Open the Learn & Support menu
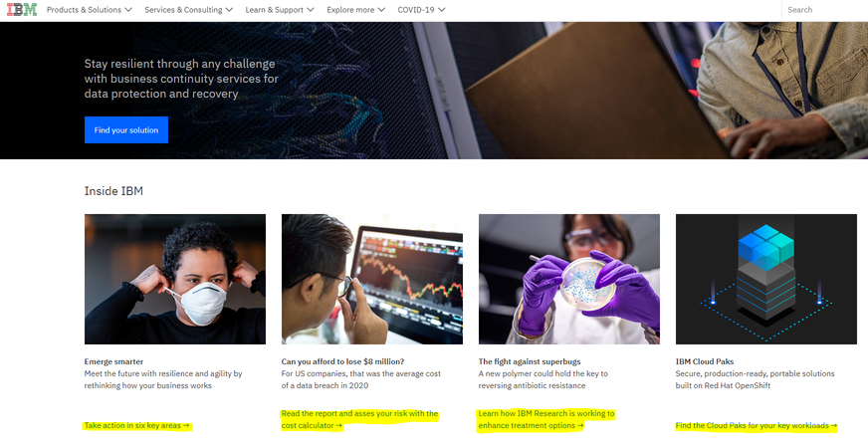 click(x=280, y=9)
